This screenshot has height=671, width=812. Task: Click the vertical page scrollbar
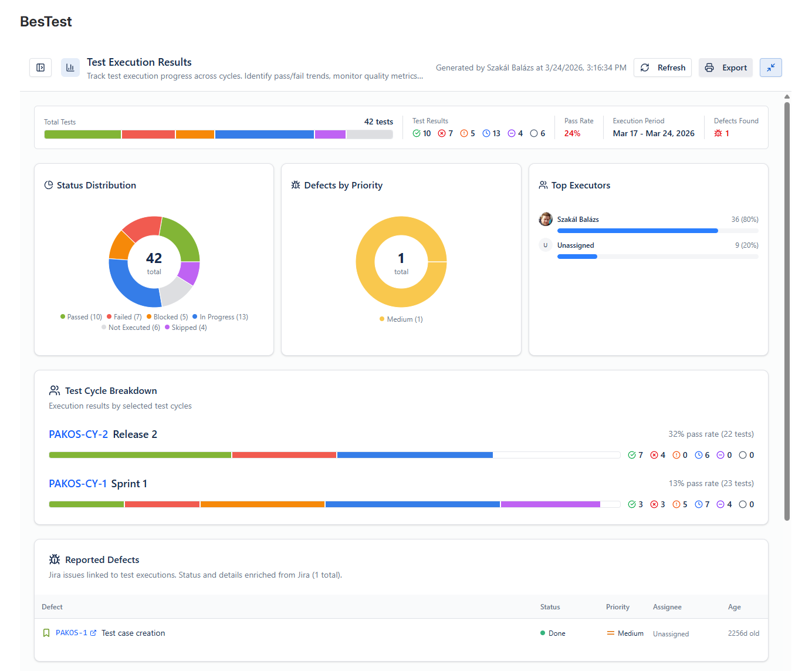click(x=787, y=311)
